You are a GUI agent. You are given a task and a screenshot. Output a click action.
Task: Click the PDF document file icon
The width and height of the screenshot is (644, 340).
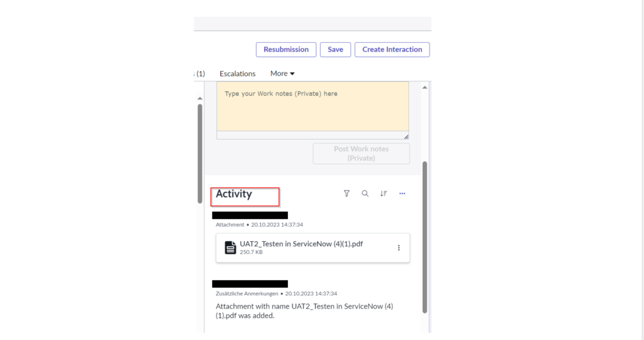[230, 247]
